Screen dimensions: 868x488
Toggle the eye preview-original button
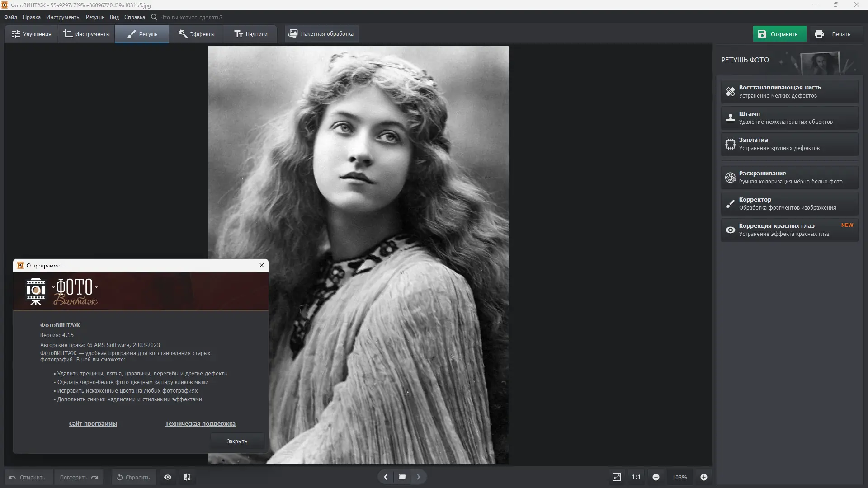(168, 477)
